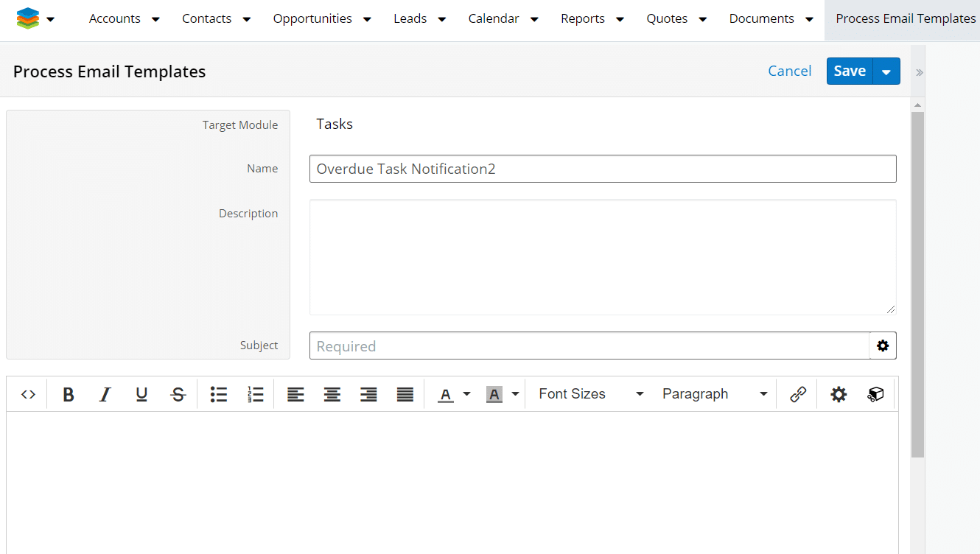This screenshot has height=554, width=980.
Task: Open the subject field settings gear
Action: (x=883, y=346)
